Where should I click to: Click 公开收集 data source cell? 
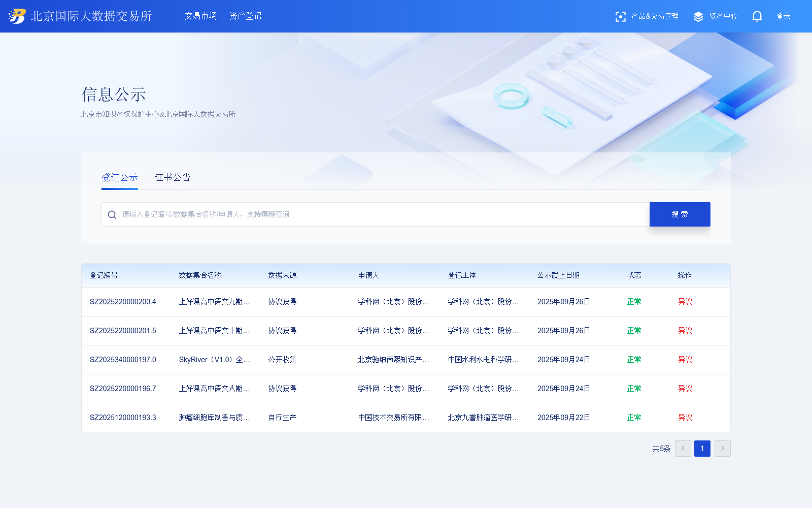pyautogui.click(x=282, y=360)
